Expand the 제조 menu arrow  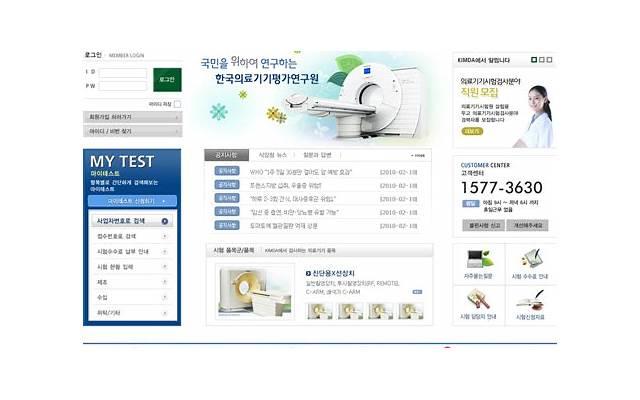point(164,282)
